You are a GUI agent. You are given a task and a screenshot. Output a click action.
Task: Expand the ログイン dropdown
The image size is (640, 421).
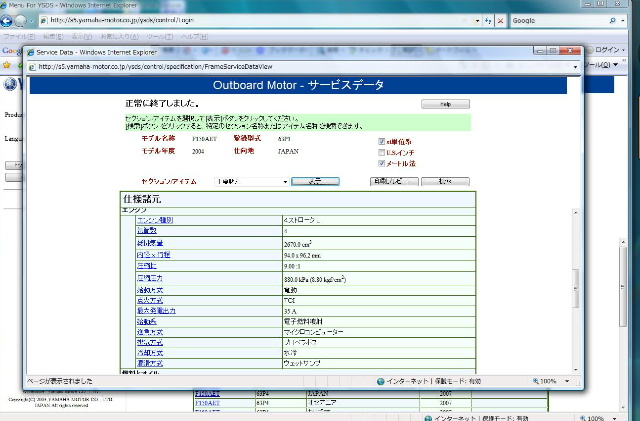click(624, 50)
